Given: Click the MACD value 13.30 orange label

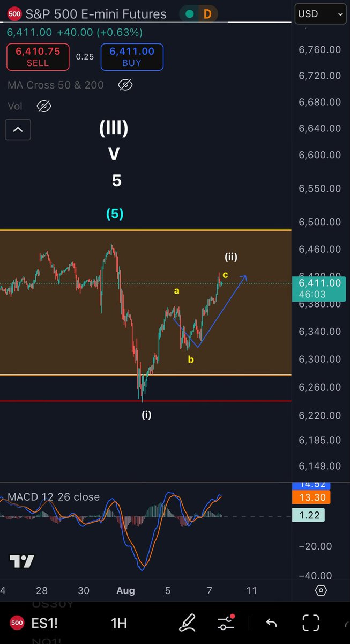Looking at the screenshot, I should (311, 498).
